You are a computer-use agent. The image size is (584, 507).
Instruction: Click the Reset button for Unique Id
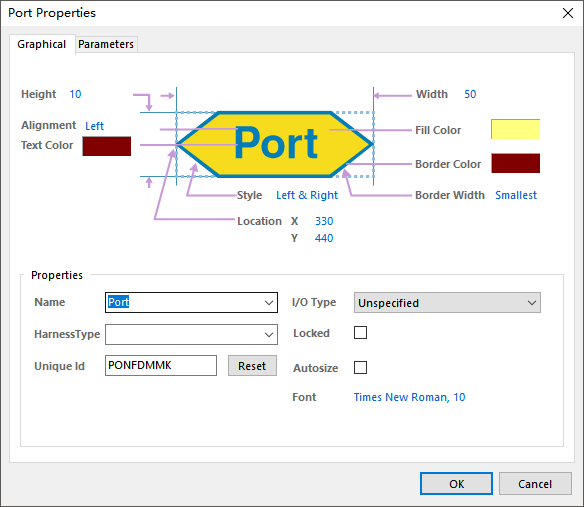click(x=252, y=366)
